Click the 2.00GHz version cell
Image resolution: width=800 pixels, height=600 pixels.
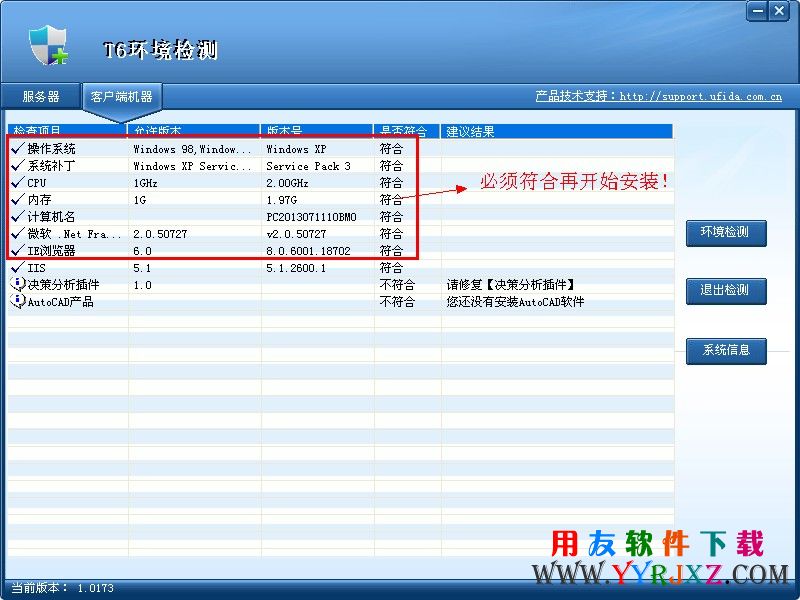[287, 183]
